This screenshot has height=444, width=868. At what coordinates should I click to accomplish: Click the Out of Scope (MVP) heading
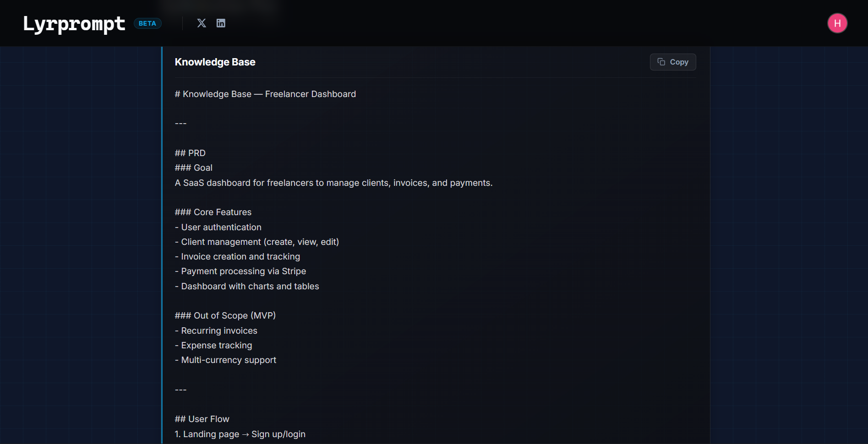(225, 315)
